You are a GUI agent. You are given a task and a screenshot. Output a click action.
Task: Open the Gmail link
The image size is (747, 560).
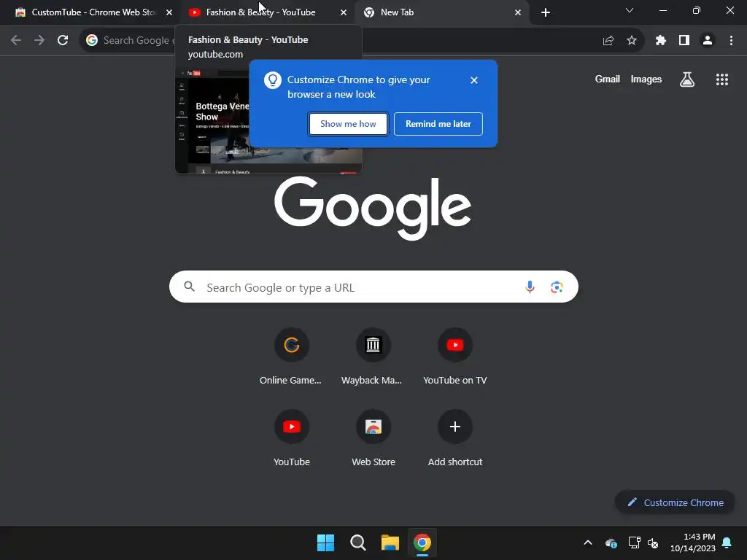tap(608, 79)
